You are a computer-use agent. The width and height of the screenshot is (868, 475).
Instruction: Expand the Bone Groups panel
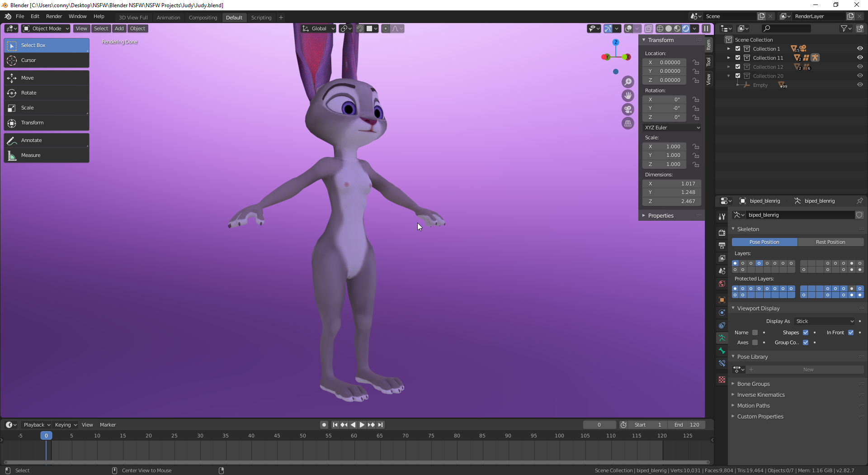click(753, 384)
